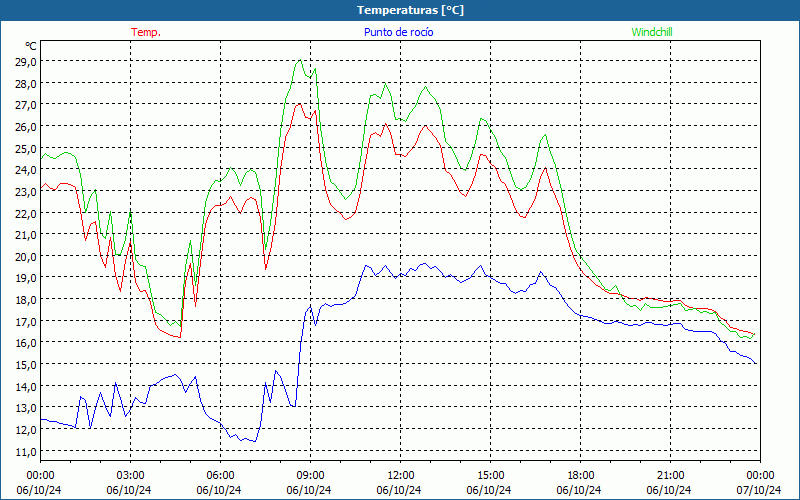Click the 00:00 label above first 06/10/24
The width and height of the screenshot is (800, 500).
(40, 476)
